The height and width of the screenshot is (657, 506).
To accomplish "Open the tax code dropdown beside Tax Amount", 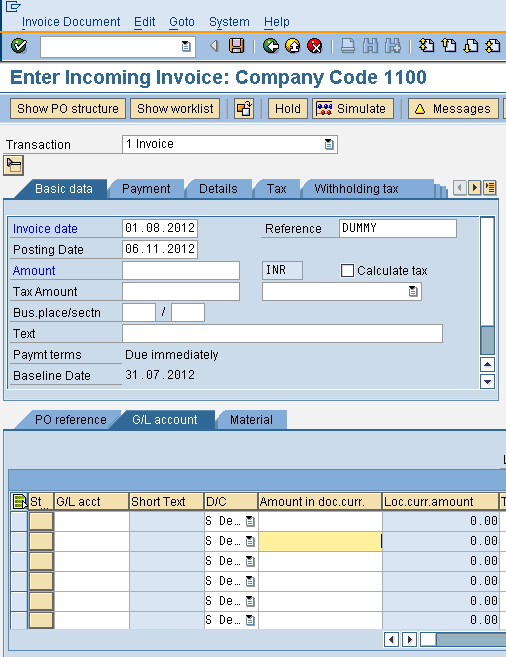I will tap(413, 292).
